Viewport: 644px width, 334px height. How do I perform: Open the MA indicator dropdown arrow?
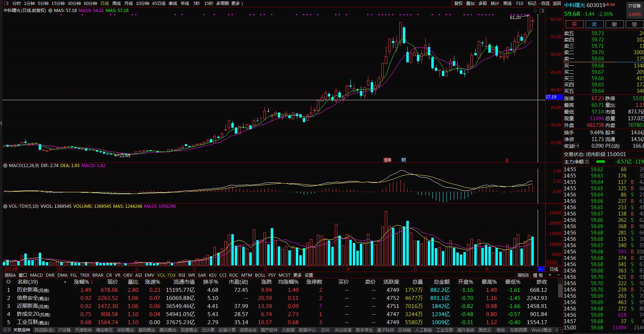(50, 11)
